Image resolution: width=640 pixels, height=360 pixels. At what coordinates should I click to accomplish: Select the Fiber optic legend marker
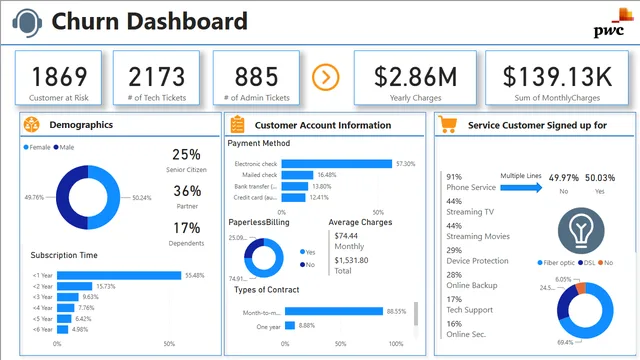[540, 263]
